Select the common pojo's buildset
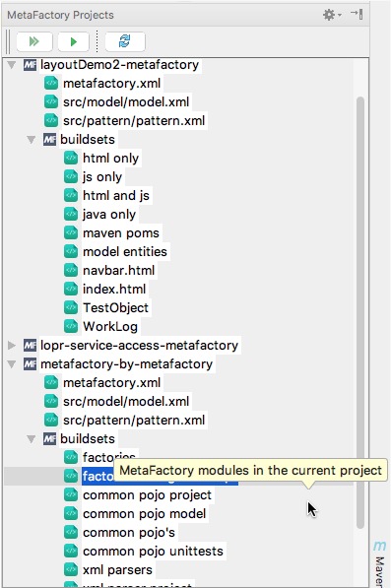 [129, 533]
